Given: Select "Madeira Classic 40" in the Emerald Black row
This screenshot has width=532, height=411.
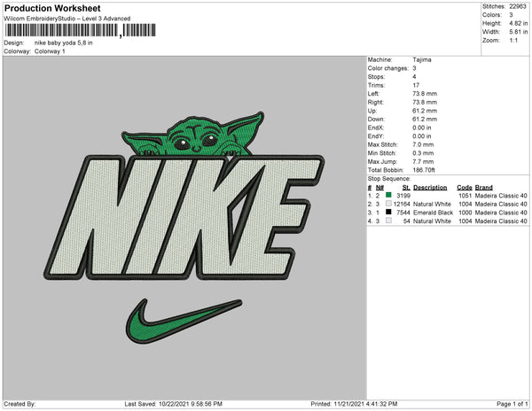Looking at the screenshot, I should tap(501, 213).
